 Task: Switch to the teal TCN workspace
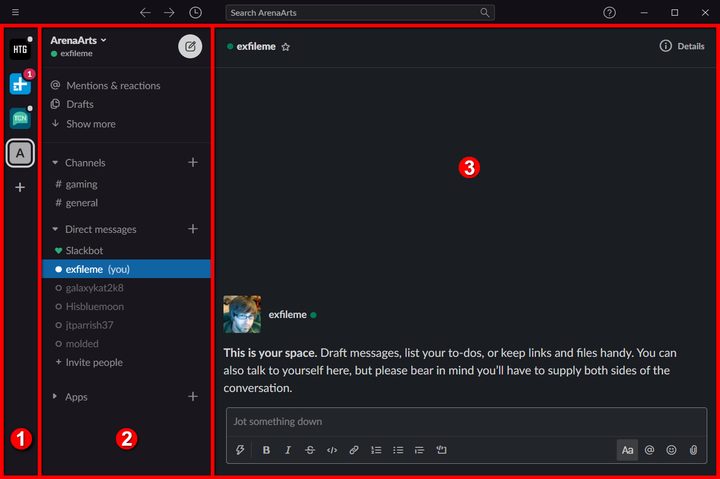20,118
